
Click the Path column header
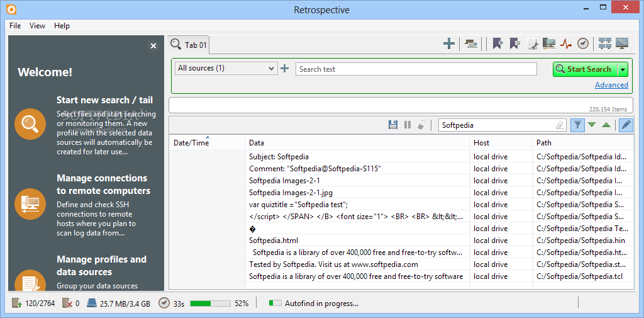point(583,143)
